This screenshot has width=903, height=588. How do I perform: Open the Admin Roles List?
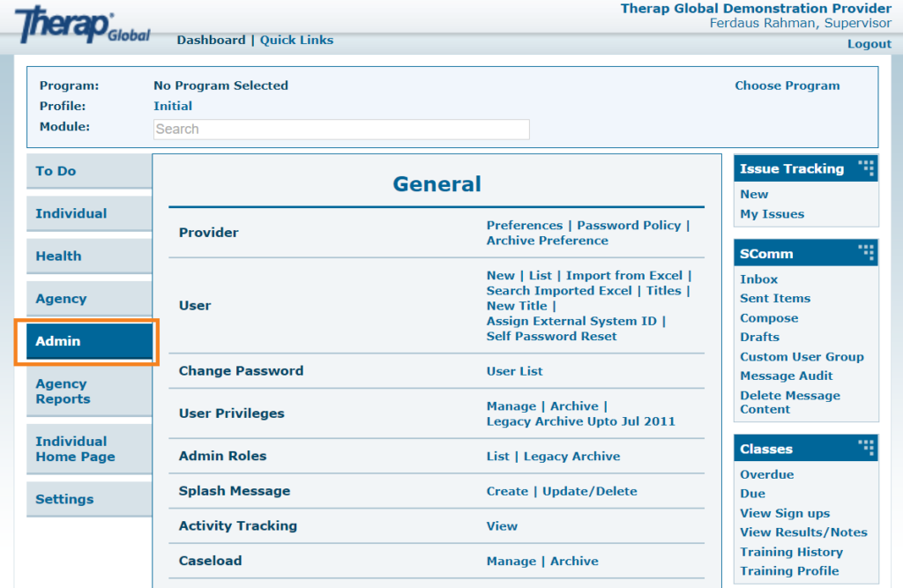497,457
